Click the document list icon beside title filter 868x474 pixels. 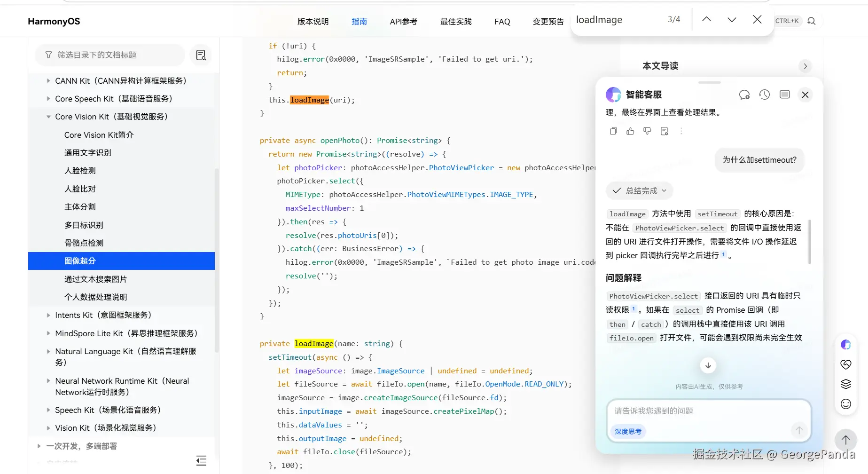click(x=201, y=55)
